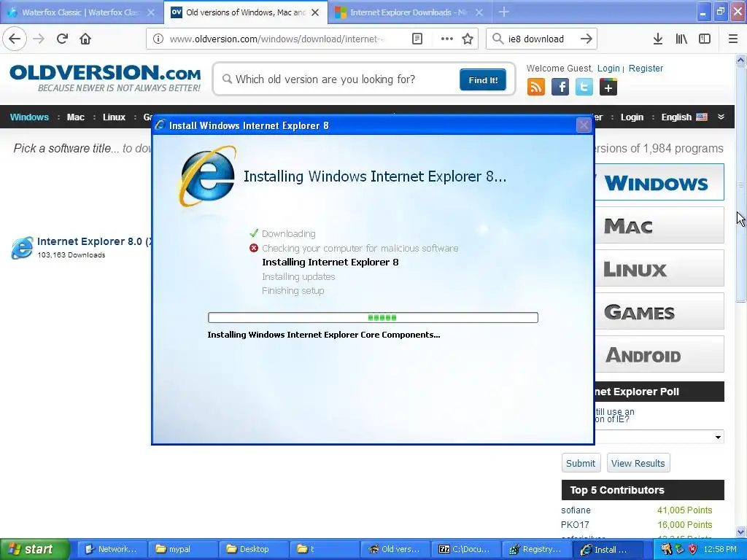The image size is (747, 560).
Task: Switch to the Desktop taskbar folder
Action: (253, 549)
